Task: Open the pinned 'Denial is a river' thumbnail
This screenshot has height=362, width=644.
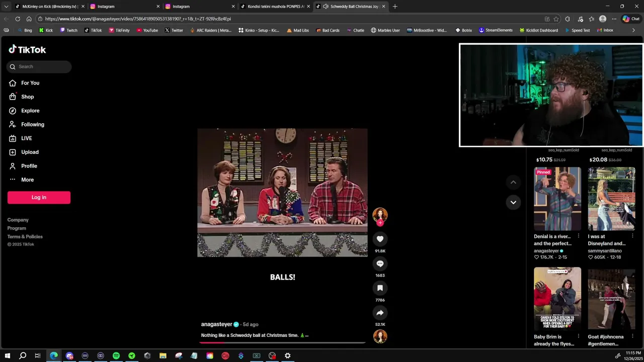Action: click(557, 199)
